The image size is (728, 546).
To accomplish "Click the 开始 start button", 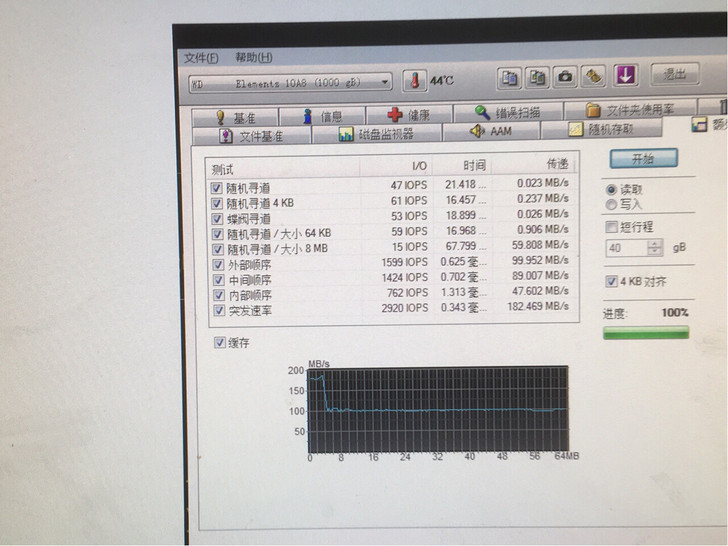I will point(644,159).
